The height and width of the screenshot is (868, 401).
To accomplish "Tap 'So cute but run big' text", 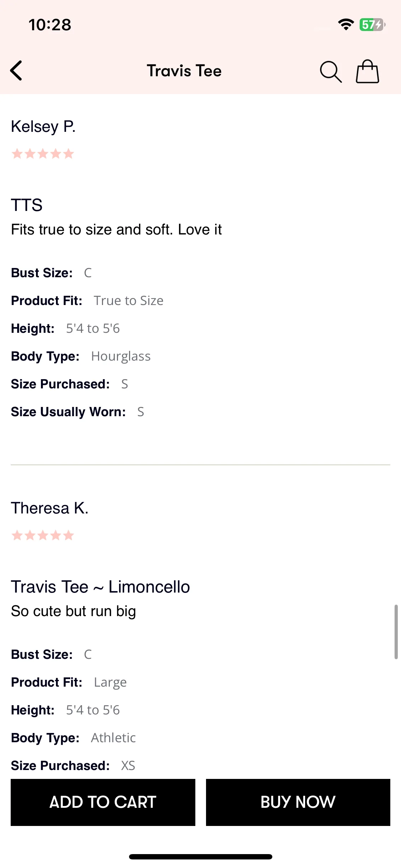I will pyautogui.click(x=73, y=611).
